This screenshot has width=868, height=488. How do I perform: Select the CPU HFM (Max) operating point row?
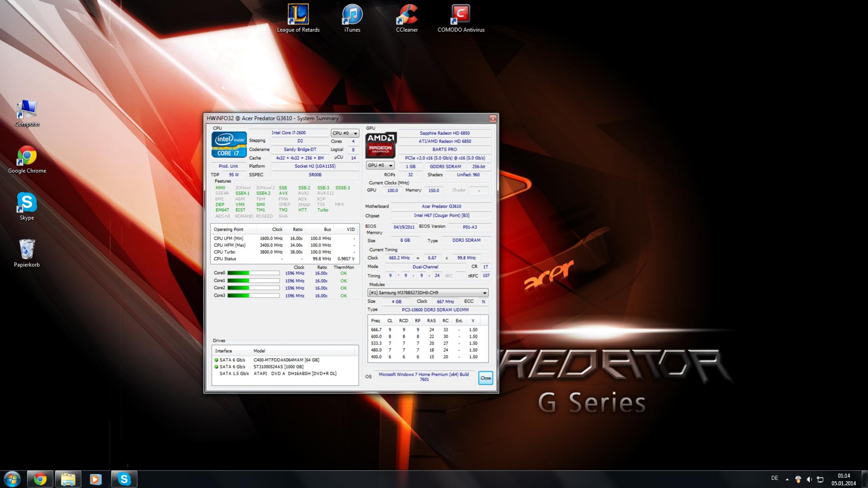click(285, 245)
